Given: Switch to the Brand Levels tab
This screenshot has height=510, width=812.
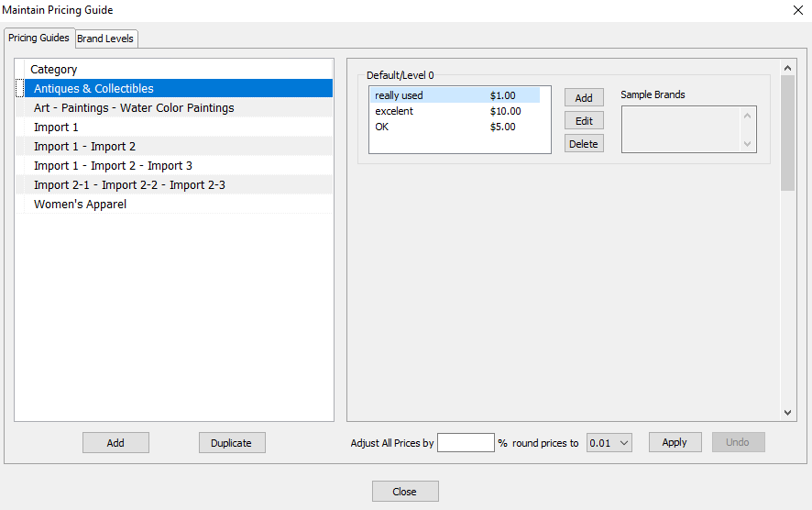Looking at the screenshot, I should point(106,39).
